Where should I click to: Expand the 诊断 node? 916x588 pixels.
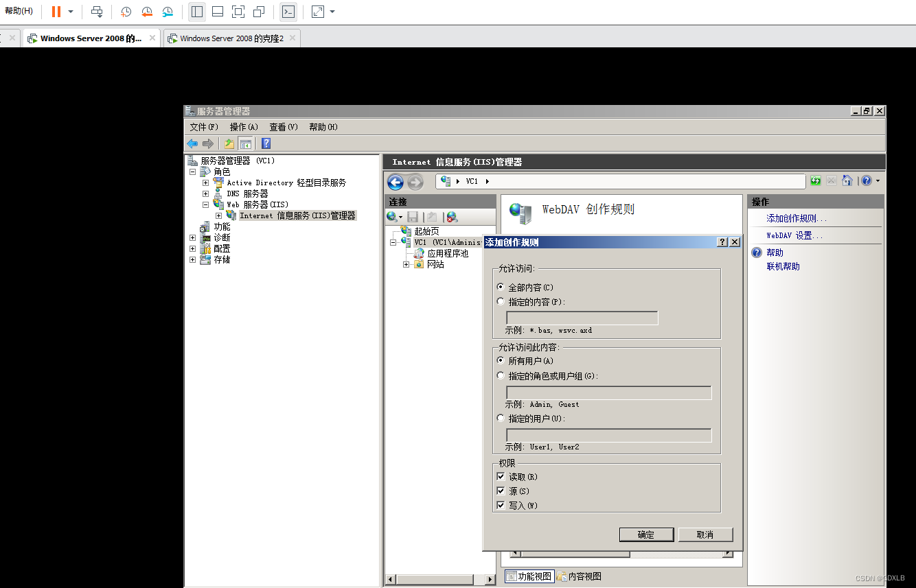[x=193, y=237]
